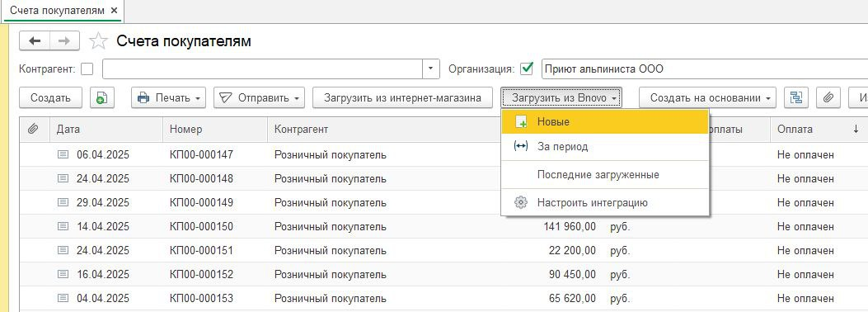Click amount 90 450,00
Image resolution: width=868 pixels, height=312 pixels.
572,274
